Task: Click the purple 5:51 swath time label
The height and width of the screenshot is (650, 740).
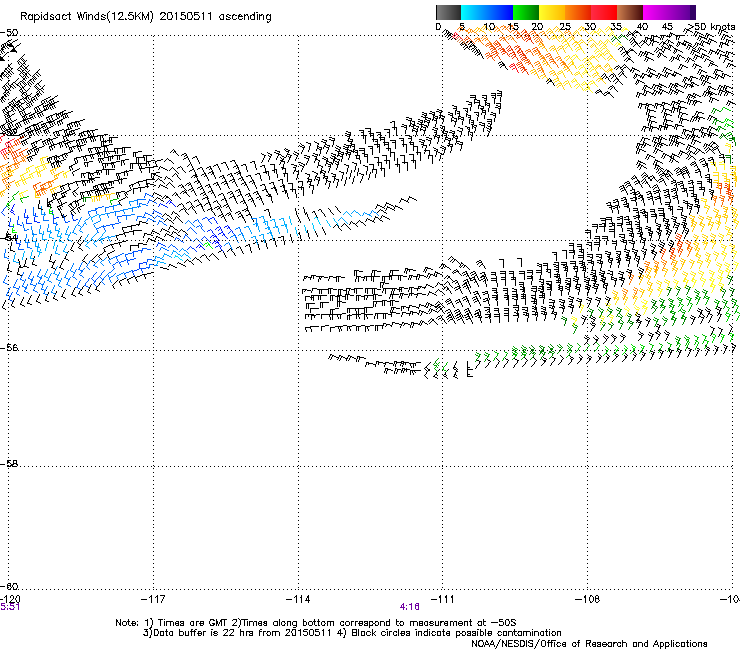Action: 10,607
